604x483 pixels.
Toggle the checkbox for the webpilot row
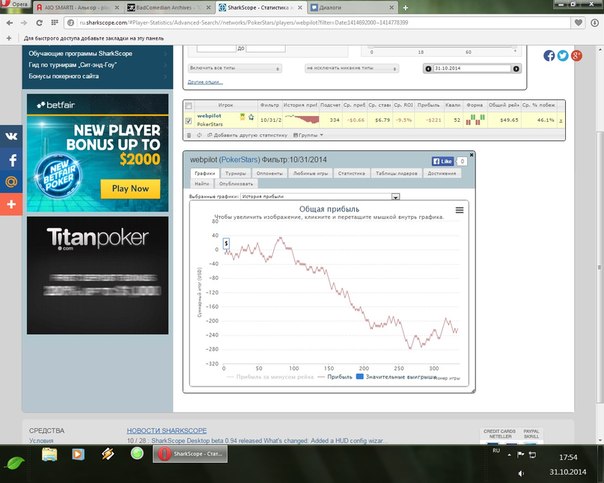188,121
